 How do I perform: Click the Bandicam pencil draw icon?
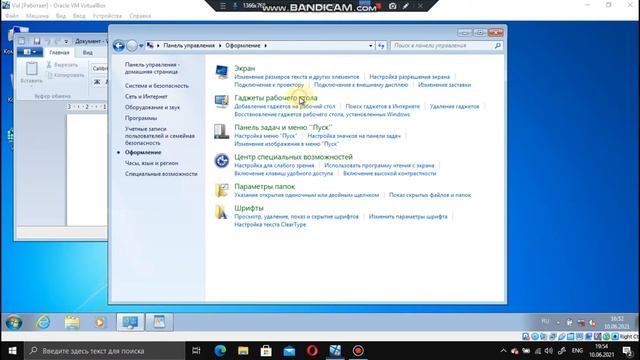tap(406, 6)
